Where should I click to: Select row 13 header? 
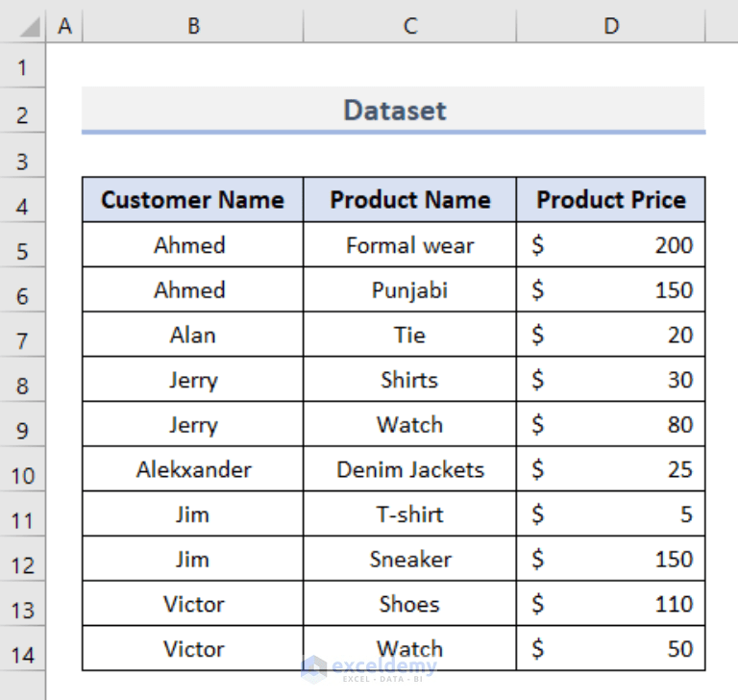pos(22,604)
